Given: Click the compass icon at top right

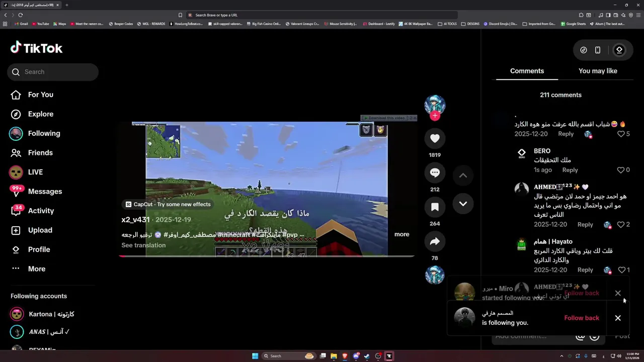Looking at the screenshot, I should [x=584, y=50].
